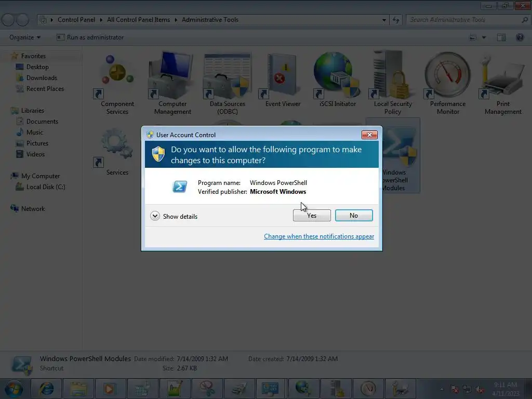Click Action Center flag tray icon
Viewport: 532px width, 399px height.
pos(455,389)
